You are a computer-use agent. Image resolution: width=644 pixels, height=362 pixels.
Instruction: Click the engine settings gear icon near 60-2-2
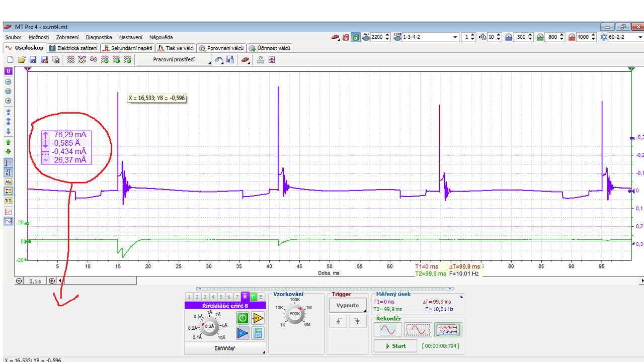click(604, 37)
